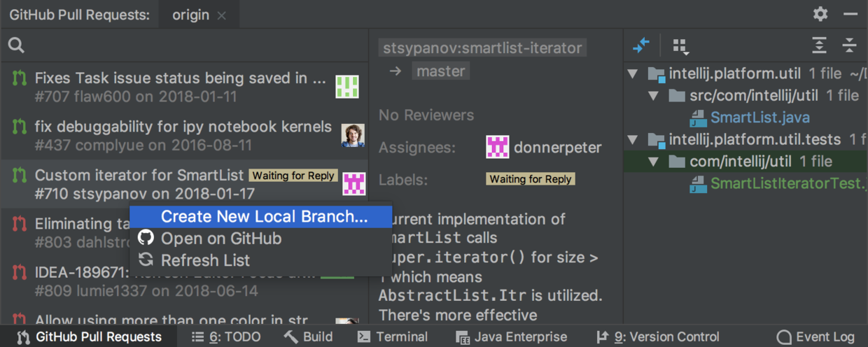This screenshot has width=868, height=347.
Task: Click SmartList.java file icon
Action: click(698, 118)
